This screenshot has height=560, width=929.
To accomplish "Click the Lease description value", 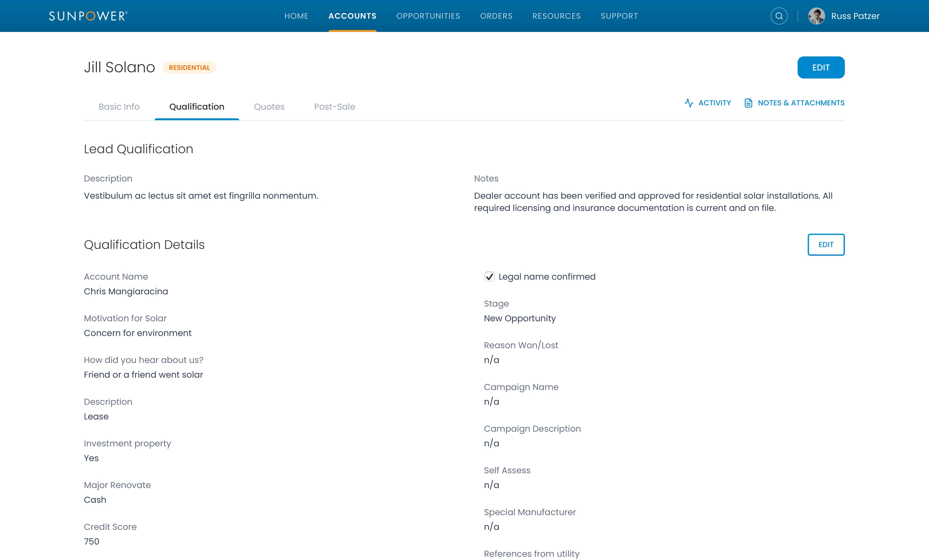I will click(96, 416).
